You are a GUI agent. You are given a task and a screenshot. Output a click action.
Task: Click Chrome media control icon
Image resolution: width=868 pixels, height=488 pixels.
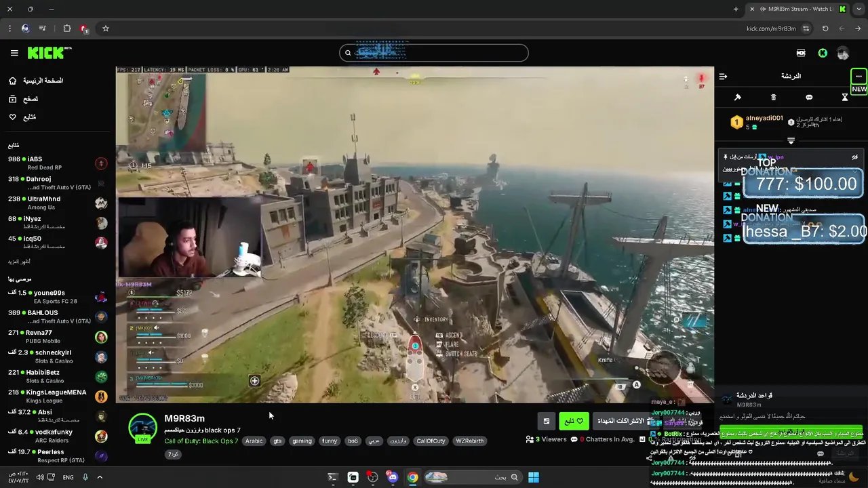point(43,28)
